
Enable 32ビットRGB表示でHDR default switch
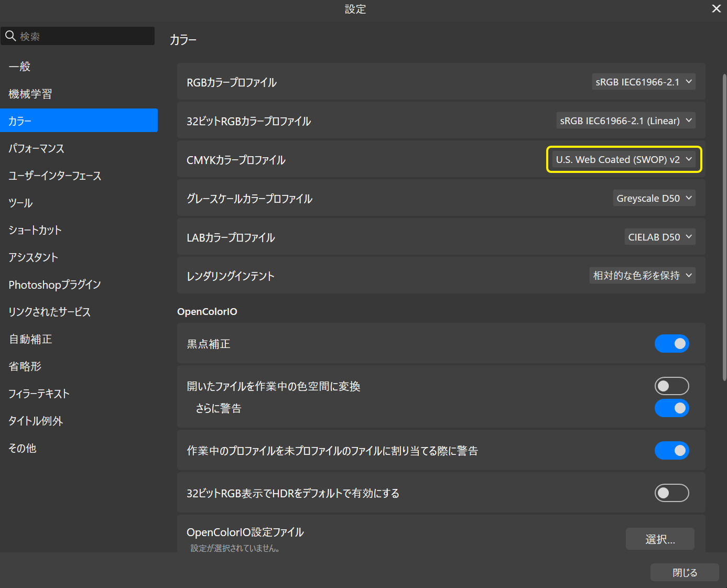click(672, 493)
